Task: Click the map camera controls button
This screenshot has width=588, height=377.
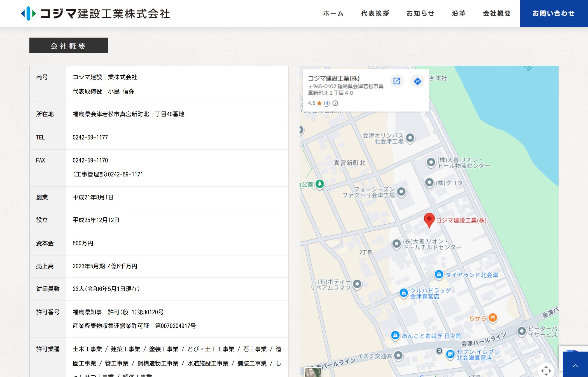Action: coord(546,371)
